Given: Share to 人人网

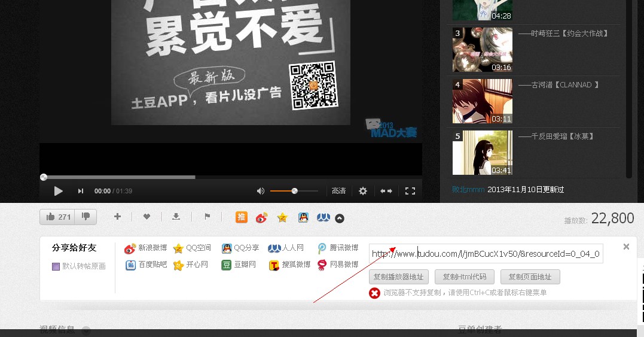Looking at the screenshot, I should pyautogui.click(x=286, y=248).
